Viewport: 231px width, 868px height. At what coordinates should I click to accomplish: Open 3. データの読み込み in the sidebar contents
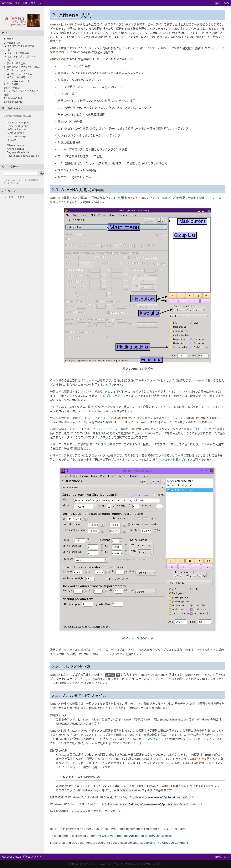[14, 63]
